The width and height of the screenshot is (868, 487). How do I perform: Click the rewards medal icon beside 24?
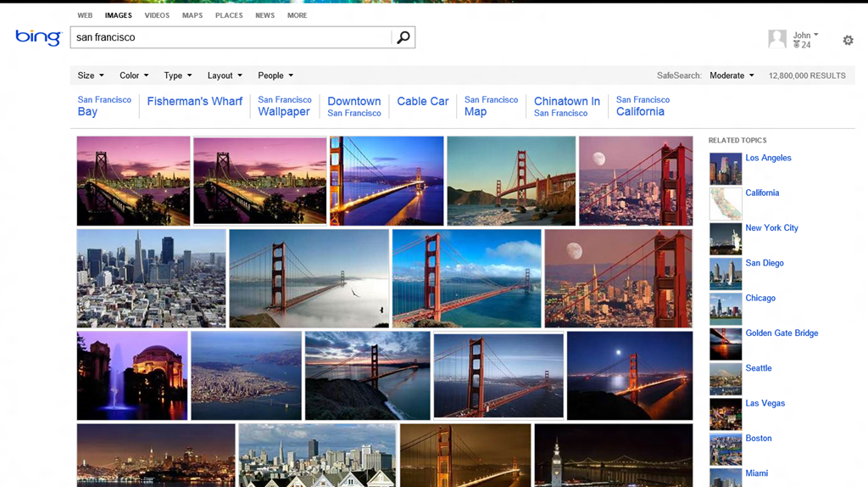pyautogui.click(x=796, y=45)
